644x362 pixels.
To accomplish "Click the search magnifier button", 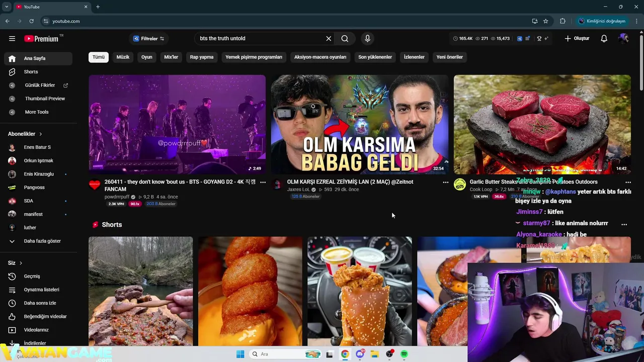I will pos(345,39).
